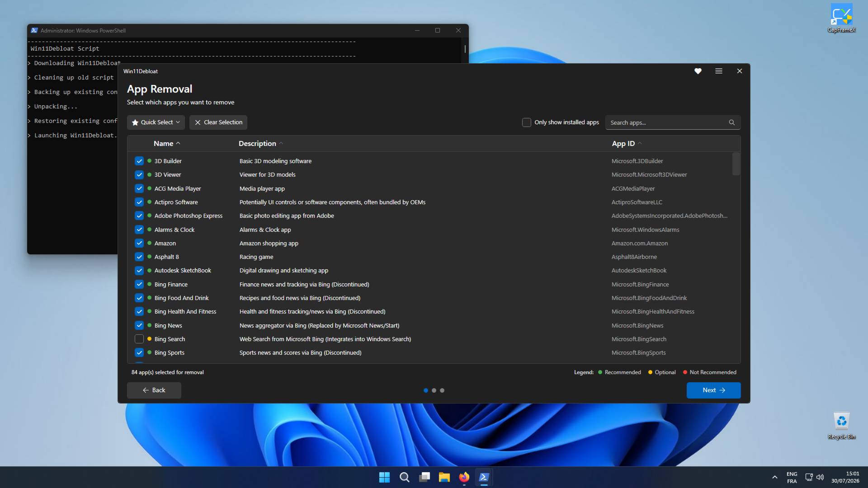This screenshot has height=488, width=868.
Task: Click Bing Food And Drink name
Action: pyautogui.click(x=181, y=298)
